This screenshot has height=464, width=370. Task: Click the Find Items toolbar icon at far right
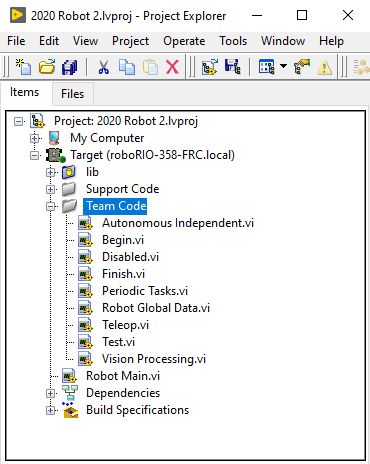(x=361, y=67)
